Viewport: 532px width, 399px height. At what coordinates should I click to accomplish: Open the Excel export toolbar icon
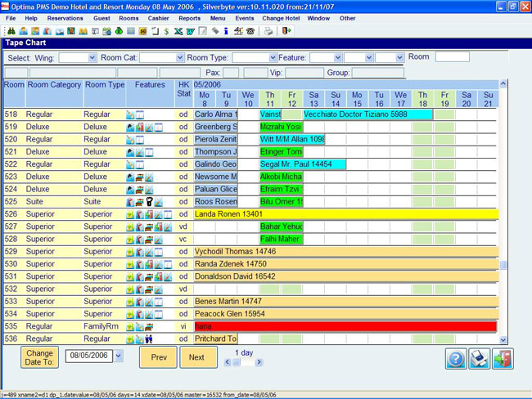pyautogui.click(x=178, y=31)
